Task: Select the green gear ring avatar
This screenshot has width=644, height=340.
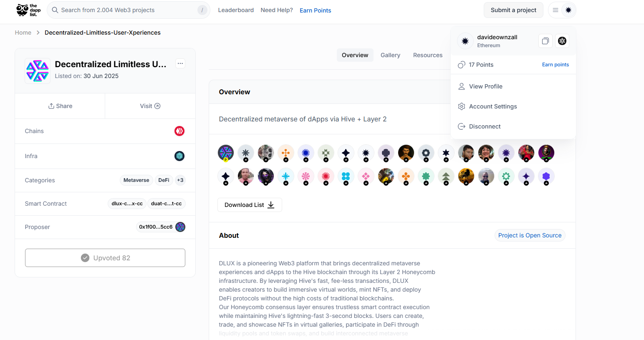Action: (506, 176)
